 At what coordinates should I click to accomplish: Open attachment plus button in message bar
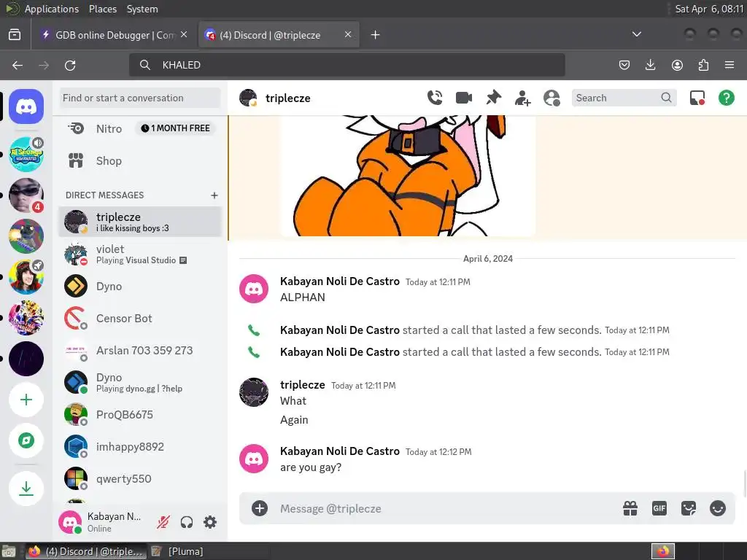point(260,508)
